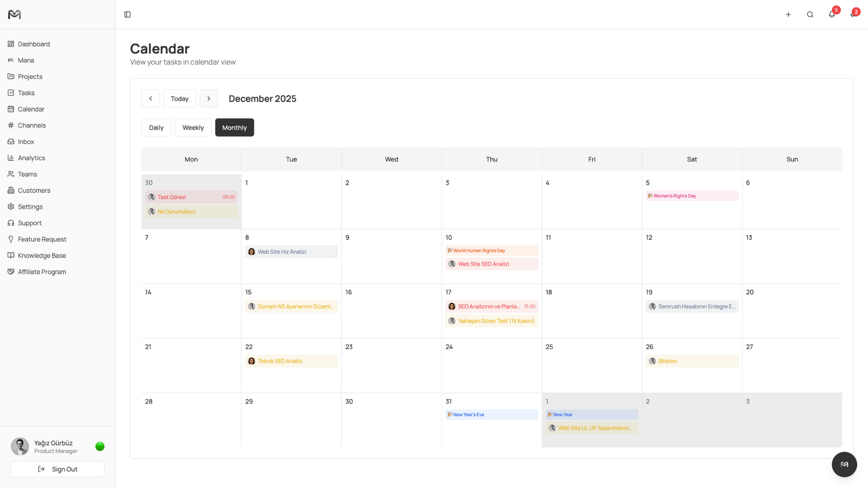Click the Sign Out button
Image resolution: width=868 pixels, height=488 pixels.
[57, 469]
